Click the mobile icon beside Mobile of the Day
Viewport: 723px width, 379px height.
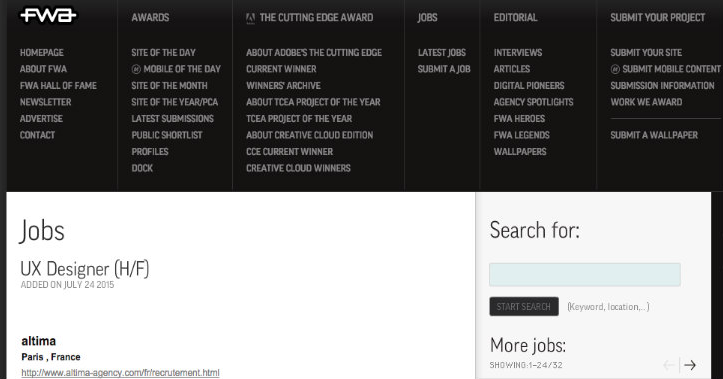pyautogui.click(x=136, y=69)
